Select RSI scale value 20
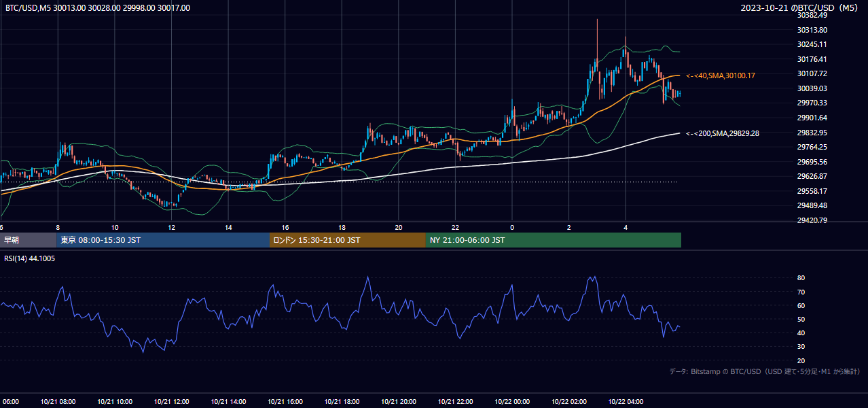 click(x=801, y=360)
